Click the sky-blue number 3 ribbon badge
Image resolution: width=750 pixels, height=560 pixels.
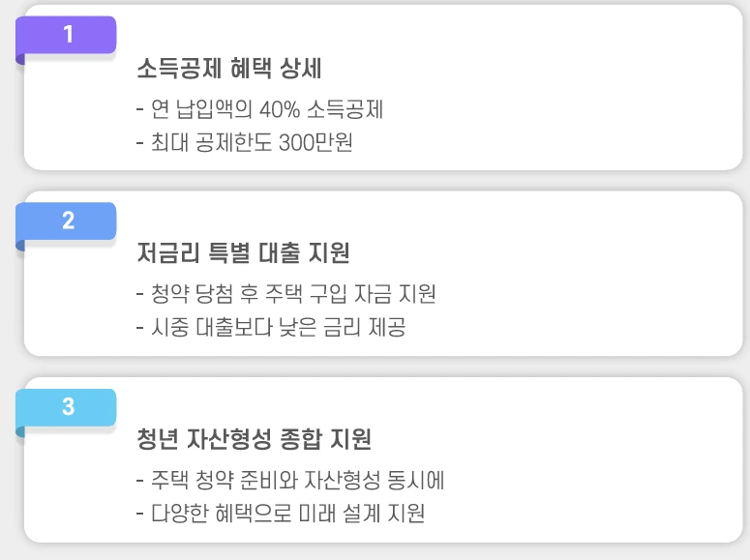[x=66, y=407]
